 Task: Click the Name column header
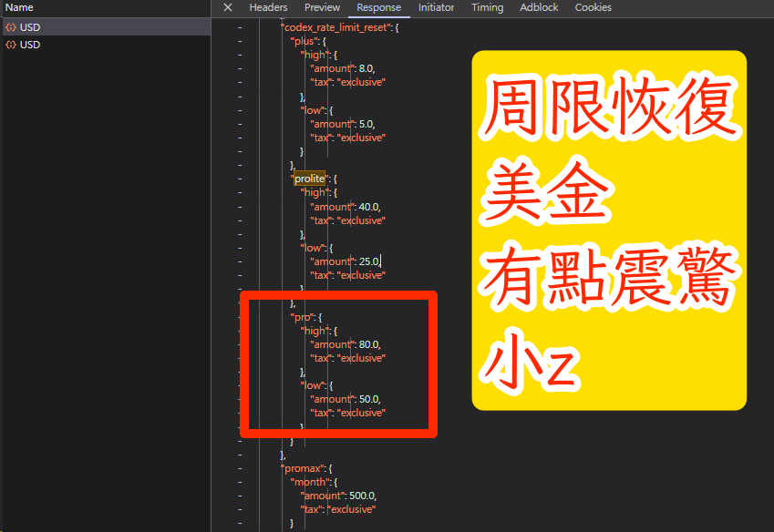tap(19, 7)
